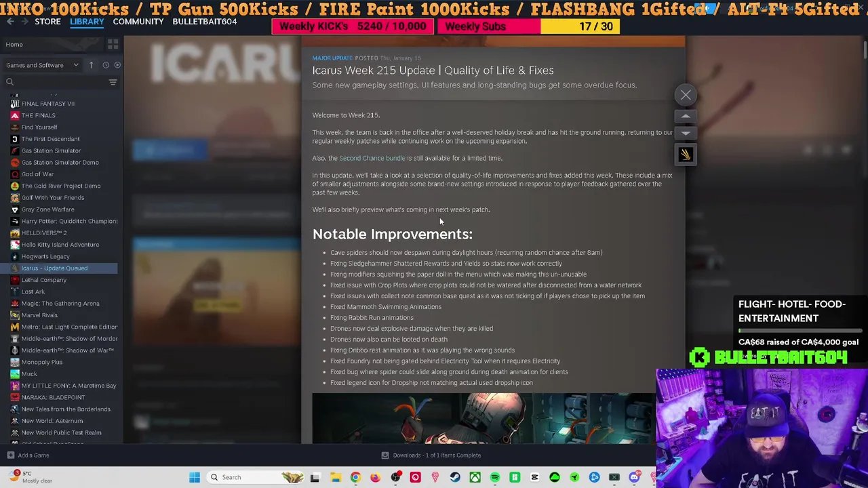The height and width of the screenshot is (488, 868).
Task: Open Google Chrome from taskbar
Action: pyautogui.click(x=355, y=477)
